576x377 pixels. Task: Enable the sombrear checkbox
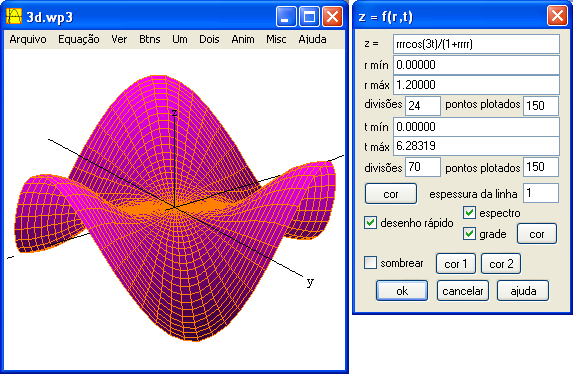point(370,263)
